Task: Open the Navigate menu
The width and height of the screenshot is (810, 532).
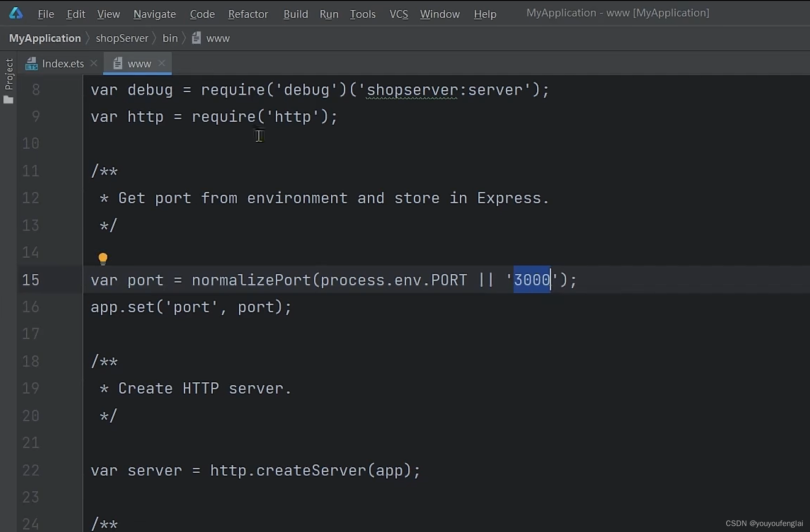Action: 155,14
